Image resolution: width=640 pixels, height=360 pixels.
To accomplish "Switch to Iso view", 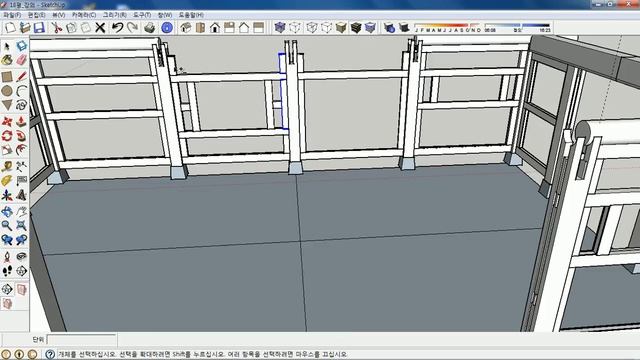I will click(186, 28).
